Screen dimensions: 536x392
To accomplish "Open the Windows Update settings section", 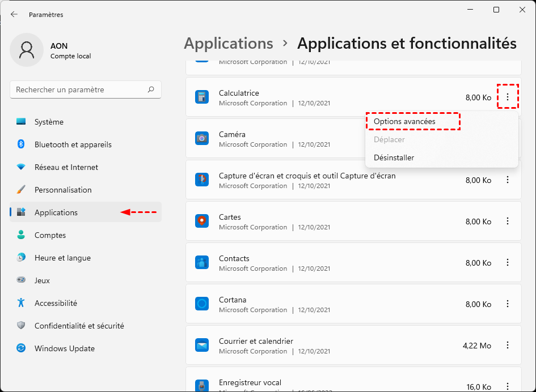I will click(x=64, y=348).
